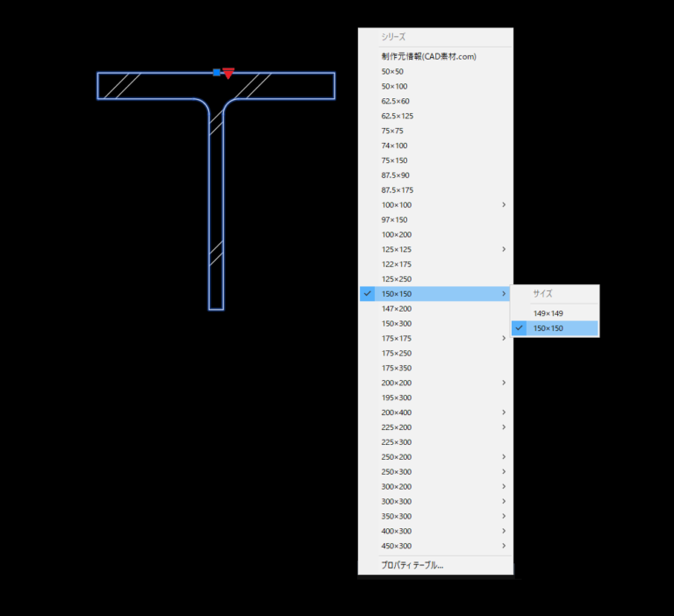Select the 50×50 series
674x616 pixels.
[393, 72]
